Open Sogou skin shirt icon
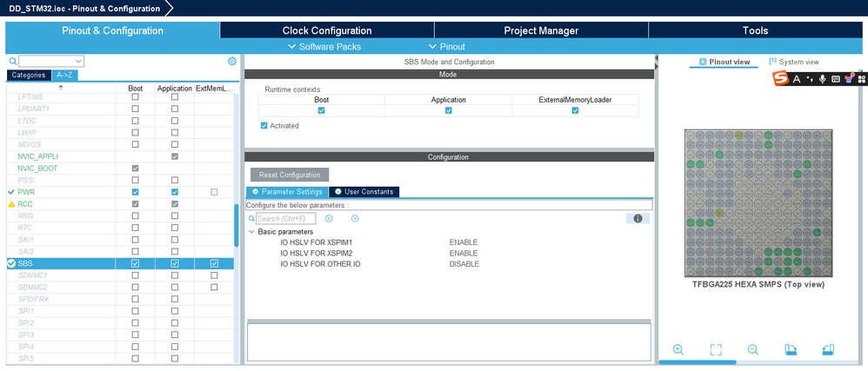The width and height of the screenshot is (868, 371). 849,79
